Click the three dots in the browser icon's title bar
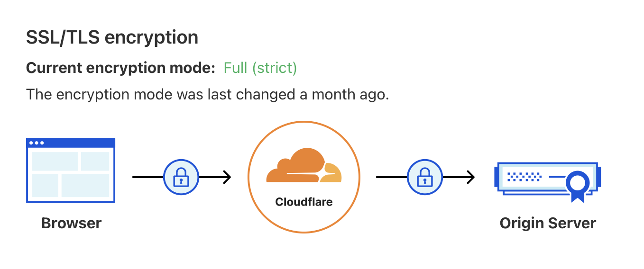The height and width of the screenshot is (269, 644). (x=37, y=143)
